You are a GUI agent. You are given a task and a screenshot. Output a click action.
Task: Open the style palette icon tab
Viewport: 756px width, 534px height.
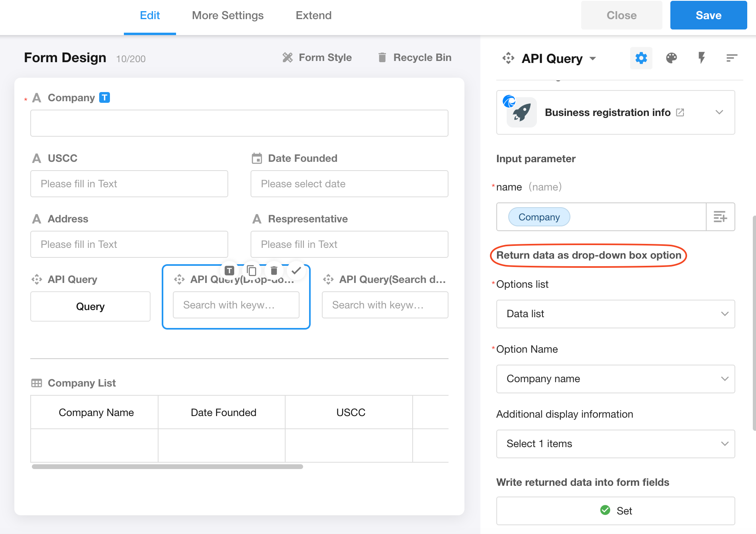tap(671, 58)
